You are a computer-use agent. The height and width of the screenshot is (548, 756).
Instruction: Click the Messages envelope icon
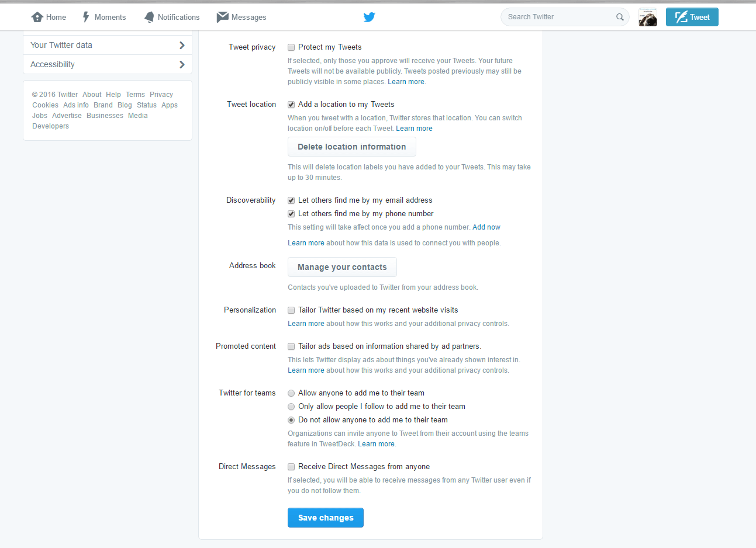tap(222, 17)
